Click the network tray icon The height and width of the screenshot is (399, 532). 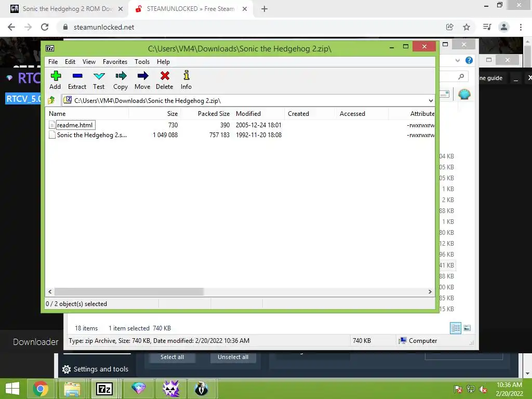[x=471, y=389]
